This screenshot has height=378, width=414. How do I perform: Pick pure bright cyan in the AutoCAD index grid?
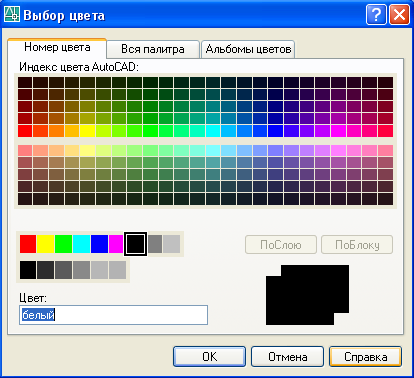213,131
